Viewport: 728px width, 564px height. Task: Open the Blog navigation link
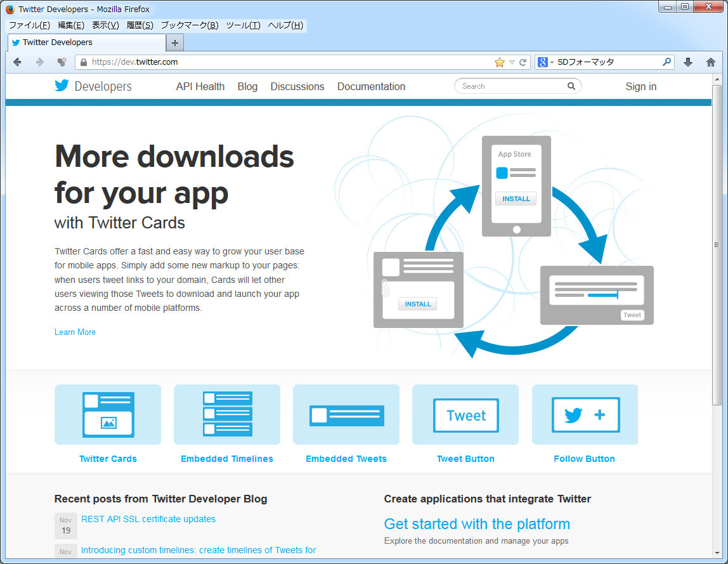[247, 86]
